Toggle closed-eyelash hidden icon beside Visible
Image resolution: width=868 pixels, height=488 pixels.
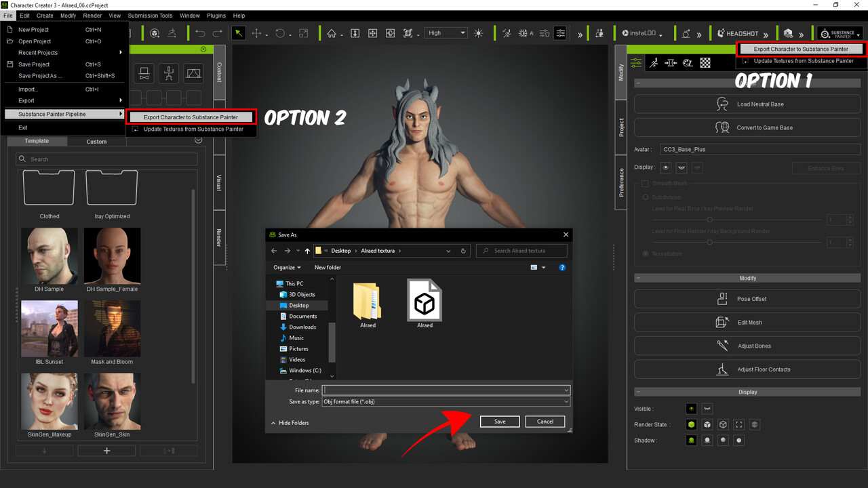[x=707, y=409]
